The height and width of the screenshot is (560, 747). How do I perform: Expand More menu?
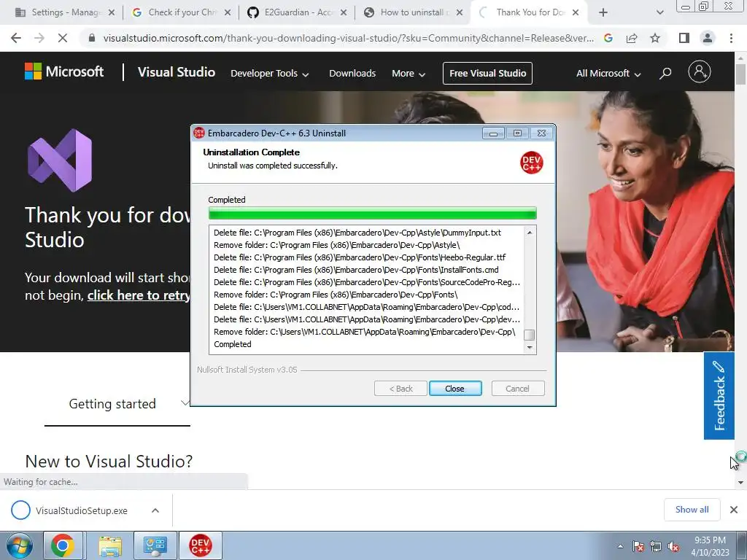coord(409,74)
